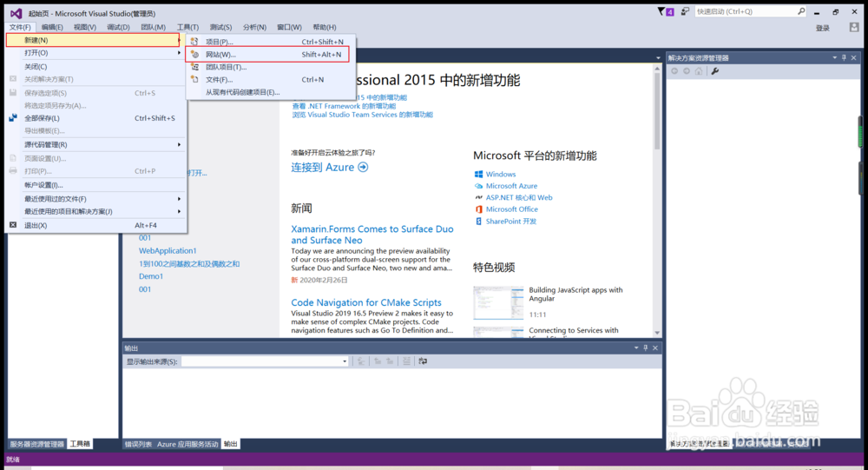Open Solution Explorer window position dropdown

pyautogui.click(x=835, y=57)
